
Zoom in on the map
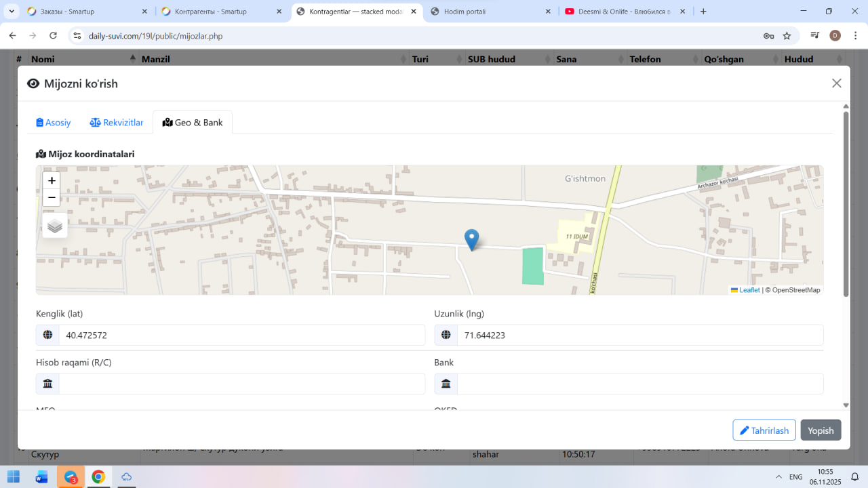click(52, 181)
